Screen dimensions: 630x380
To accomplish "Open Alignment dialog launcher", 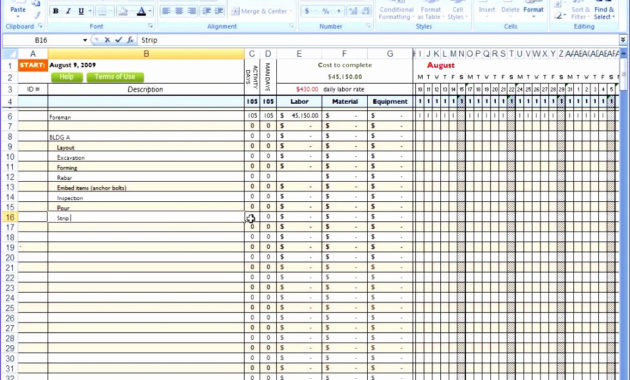I will coord(292,26).
